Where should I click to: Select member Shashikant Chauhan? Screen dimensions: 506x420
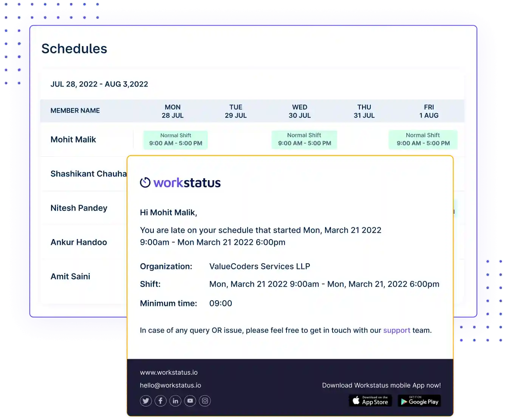pyautogui.click(x=89, y=174)
